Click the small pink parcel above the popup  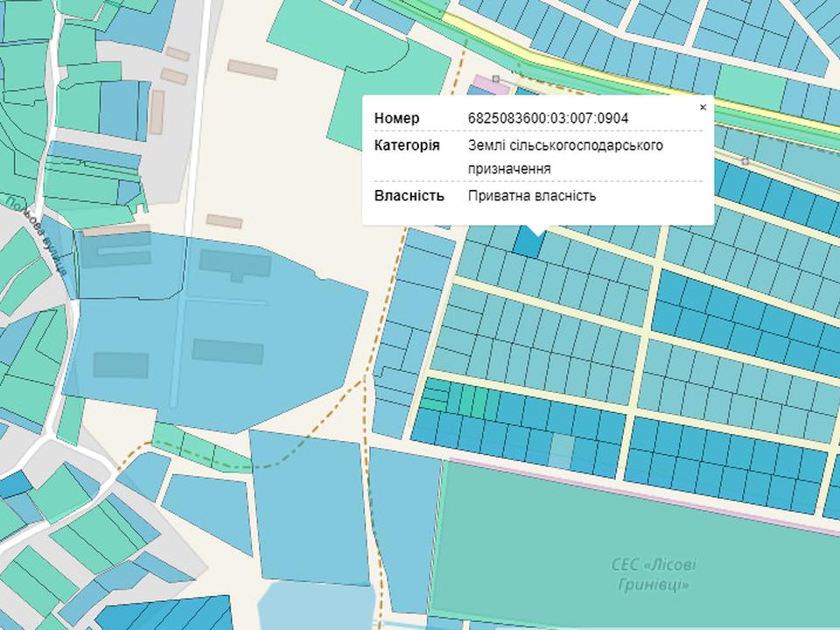(484, 85)
